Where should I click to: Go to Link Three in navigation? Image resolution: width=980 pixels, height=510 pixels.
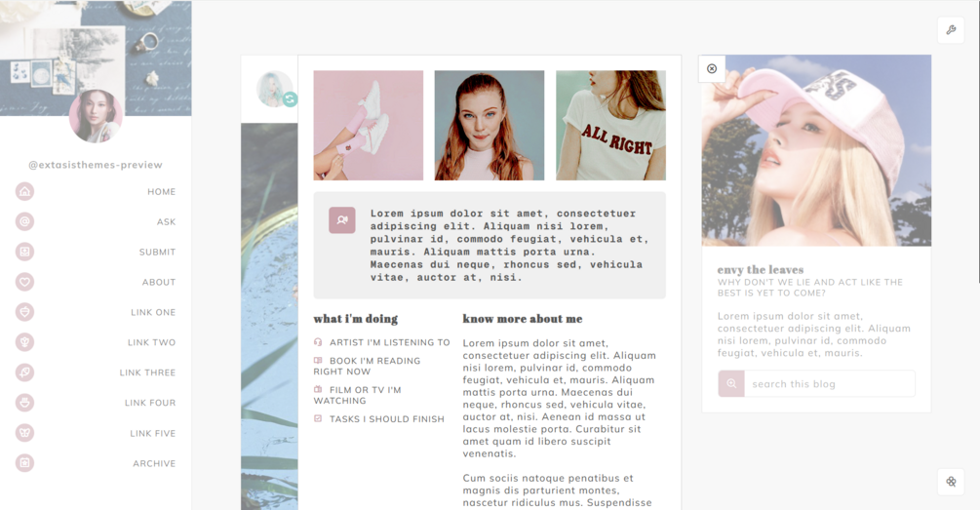tap(147, 373)
